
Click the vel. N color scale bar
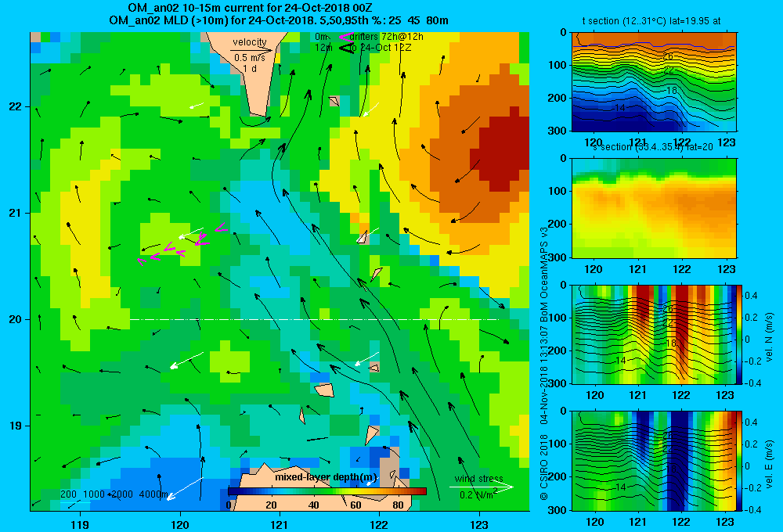tap(740, 334)
